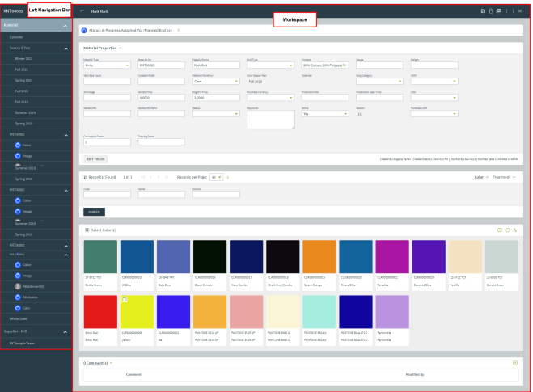Click the blue In Progress status icon
Viewport: 533px width, 392px height.
tap(84, 29)
